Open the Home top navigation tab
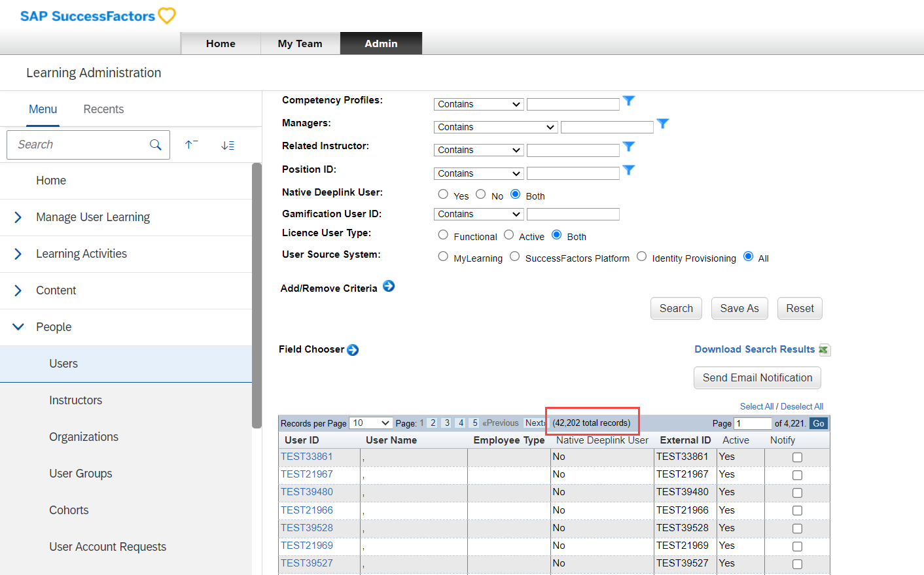This screenshot has width=924, height=575. (x=221, y=43)
